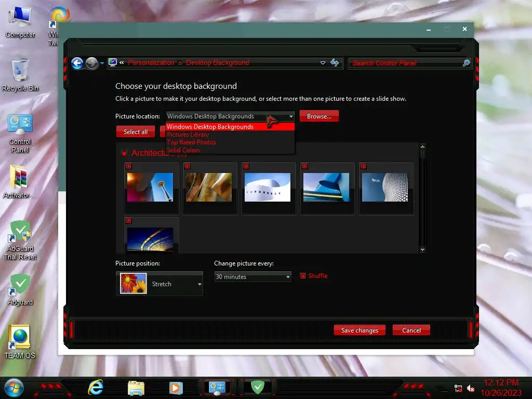
Task: Open the Computer desktop icon
Action: (x=20, y=22)
